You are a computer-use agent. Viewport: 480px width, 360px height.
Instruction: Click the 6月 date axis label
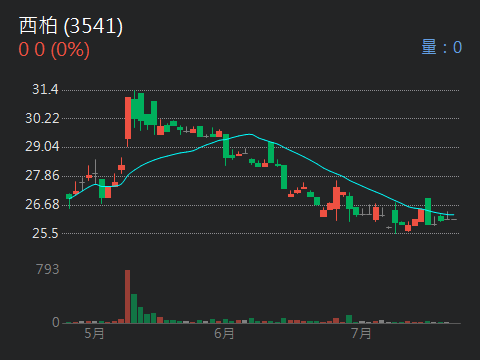tap(224, 333)
